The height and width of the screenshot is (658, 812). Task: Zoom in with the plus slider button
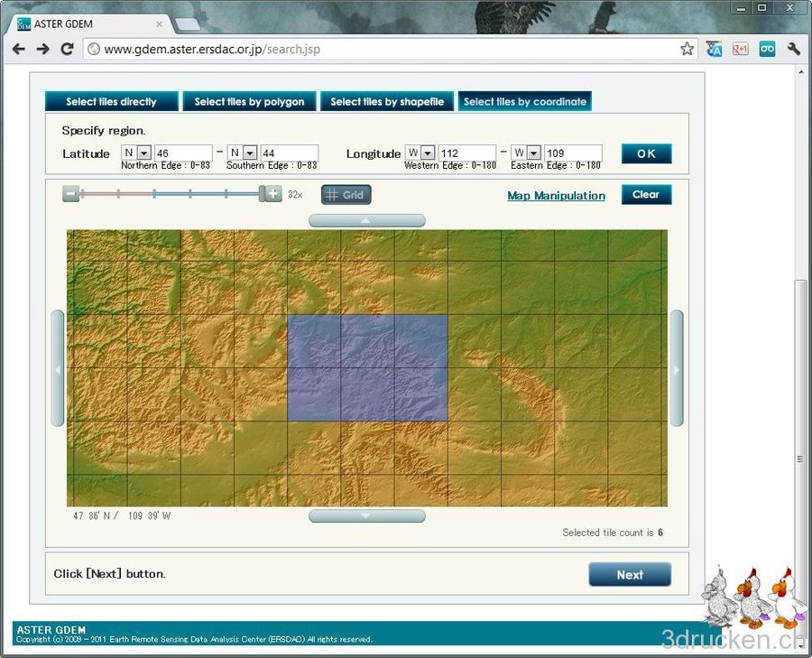pos(273,194)
